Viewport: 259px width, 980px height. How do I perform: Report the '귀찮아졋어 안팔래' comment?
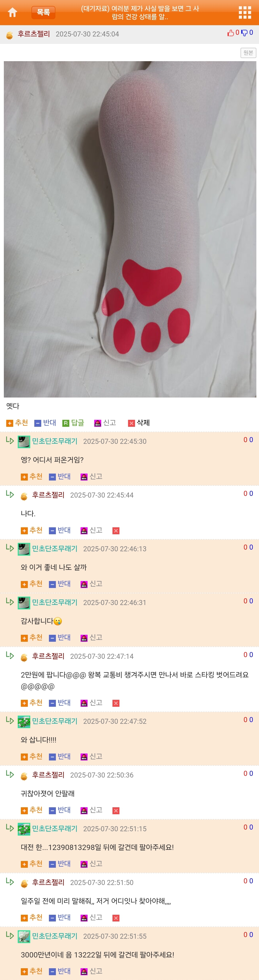[92, 810]
